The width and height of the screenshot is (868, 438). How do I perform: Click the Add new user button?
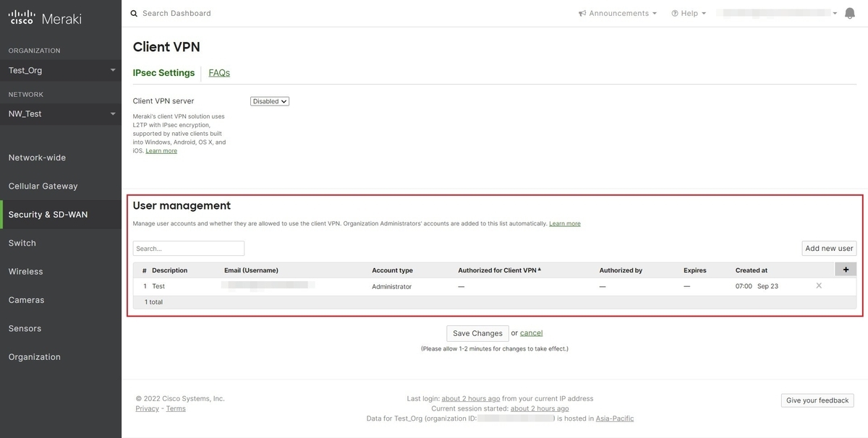tap(828, 248)
